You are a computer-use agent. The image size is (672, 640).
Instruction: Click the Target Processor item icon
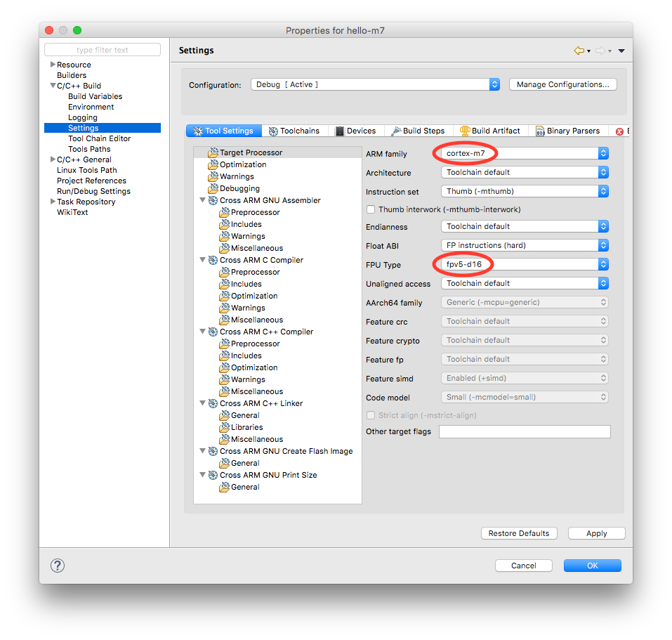(213, 152)
